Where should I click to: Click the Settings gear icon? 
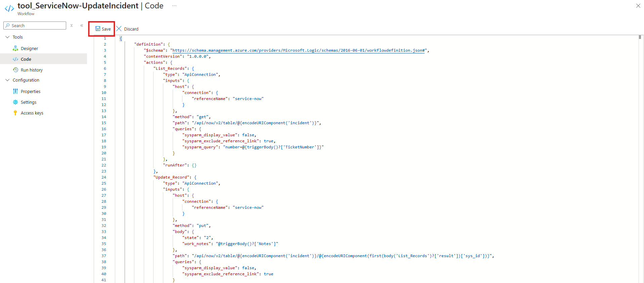click(15, 102)
